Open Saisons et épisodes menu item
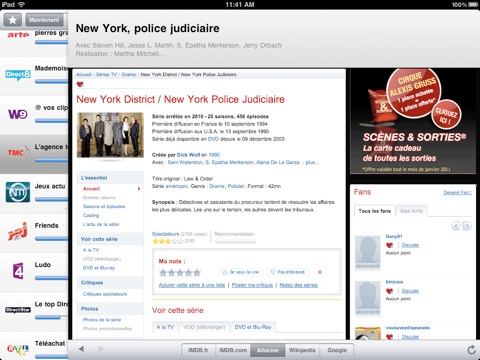 [104, 206]
